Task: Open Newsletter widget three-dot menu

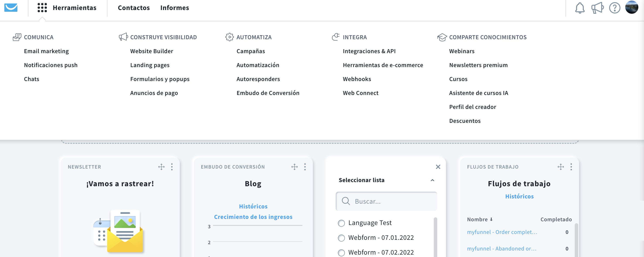Action: [172, 167]
